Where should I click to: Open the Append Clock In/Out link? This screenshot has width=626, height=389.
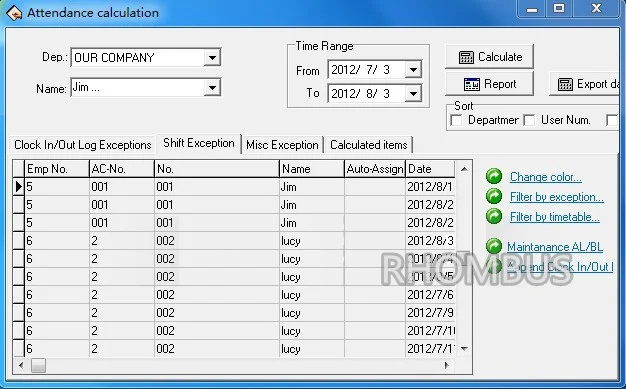point(560,267)
